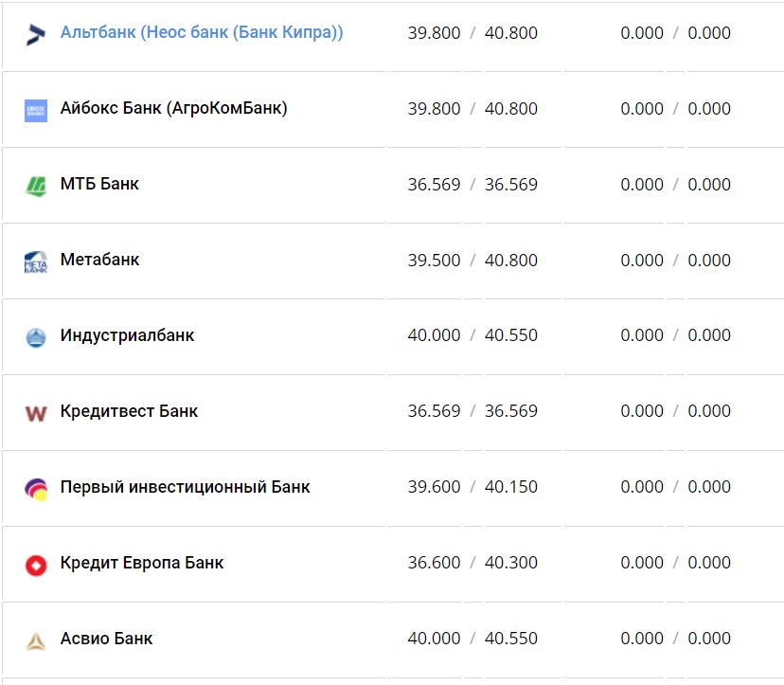Open the Айбокс Банк (АгроКомБанк) name
This screenshot has height=685, width=784.
coord(173,109)
